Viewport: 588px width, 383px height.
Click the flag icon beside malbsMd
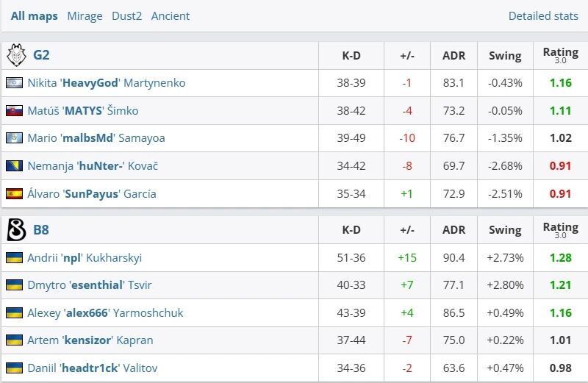point(14,138)
